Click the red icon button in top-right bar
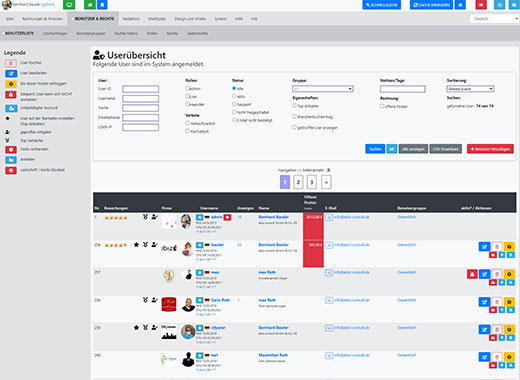The image size is (520, 380). tap(481, 5)
